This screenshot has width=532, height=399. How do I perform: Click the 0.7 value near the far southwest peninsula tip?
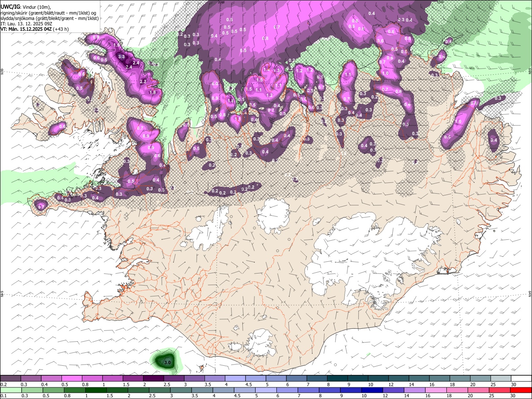coord(41,207)
